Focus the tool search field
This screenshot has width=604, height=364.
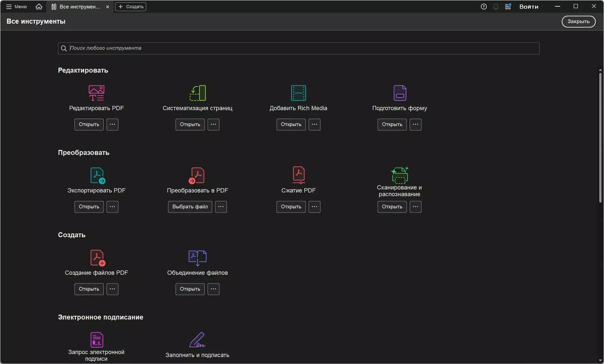tap(299, 48)
